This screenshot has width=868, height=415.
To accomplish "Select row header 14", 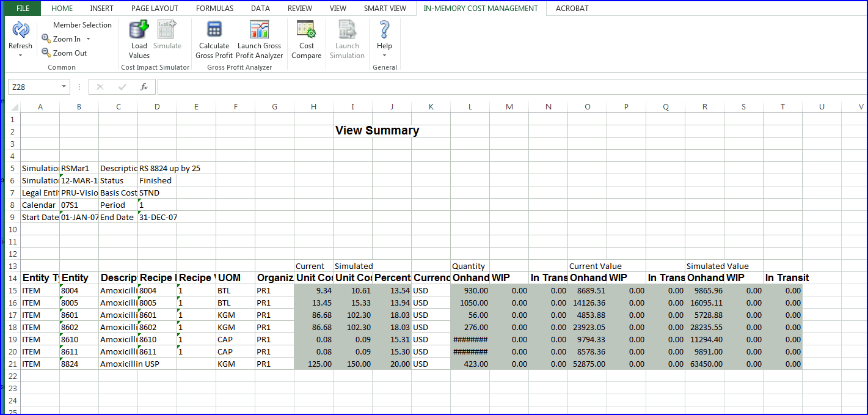I will tap(13, 278).
